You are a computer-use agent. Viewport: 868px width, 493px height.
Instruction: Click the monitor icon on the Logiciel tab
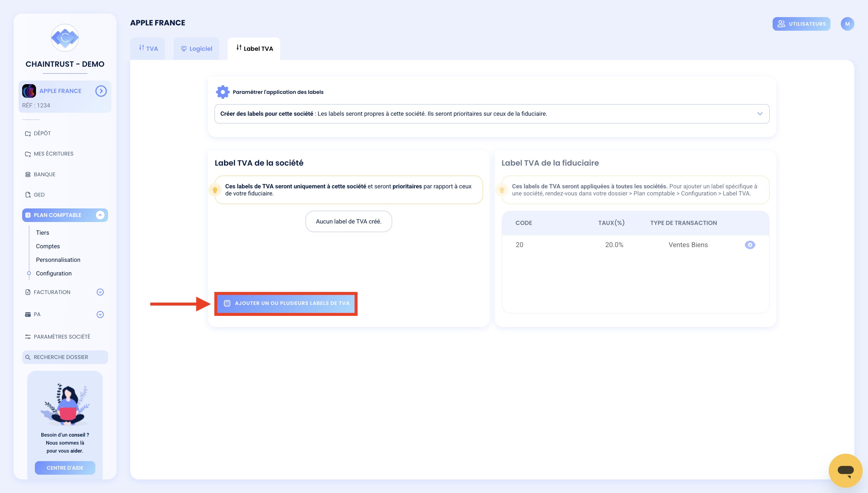click(183, 48)
